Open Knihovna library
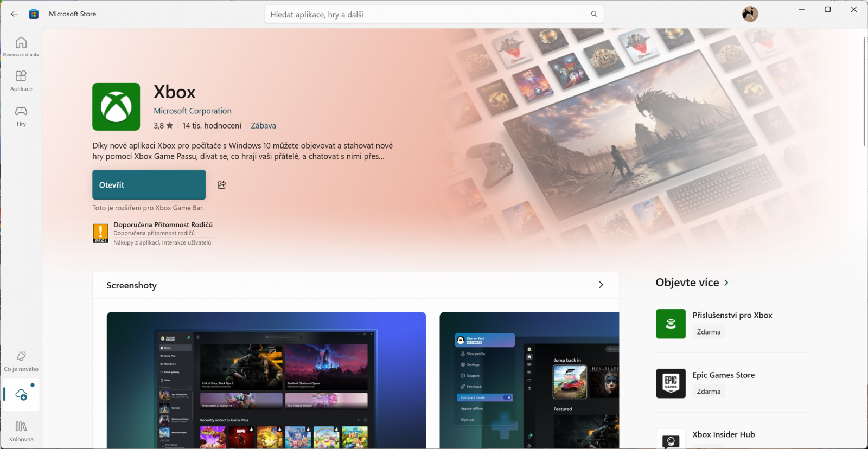 coord(21,432)
